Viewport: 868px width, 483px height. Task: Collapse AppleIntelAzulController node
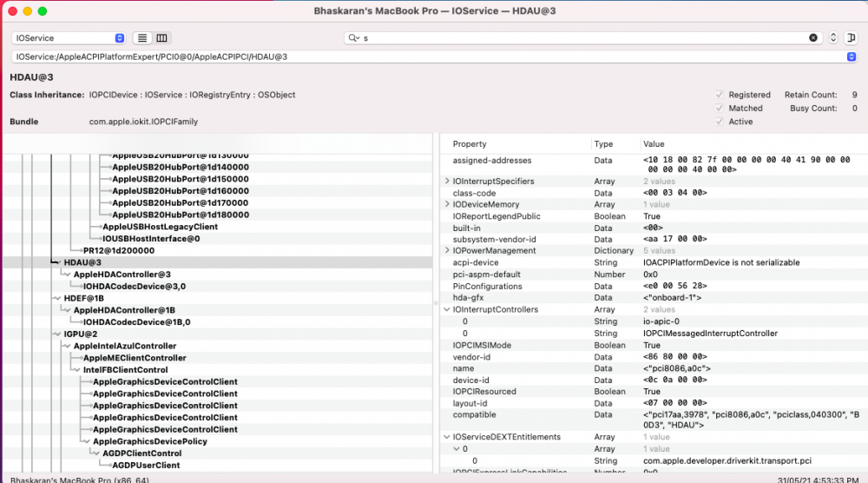click(x=67, y=347)
